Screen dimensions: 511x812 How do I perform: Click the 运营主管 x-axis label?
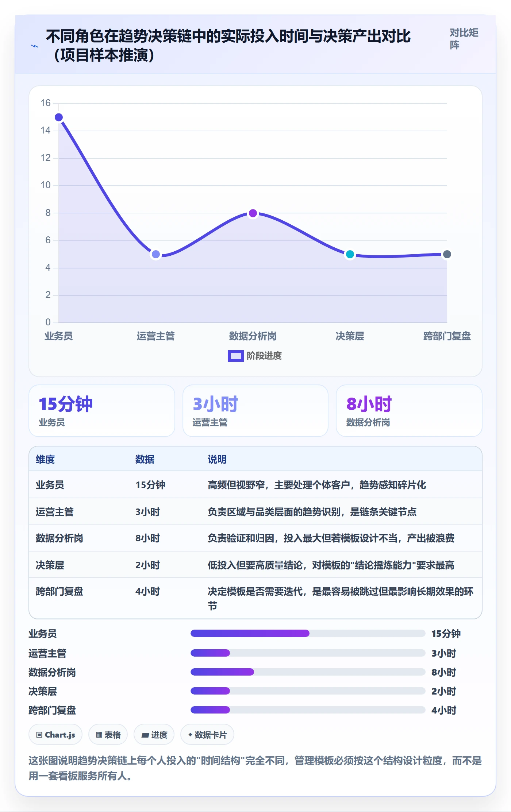(156, 336)
